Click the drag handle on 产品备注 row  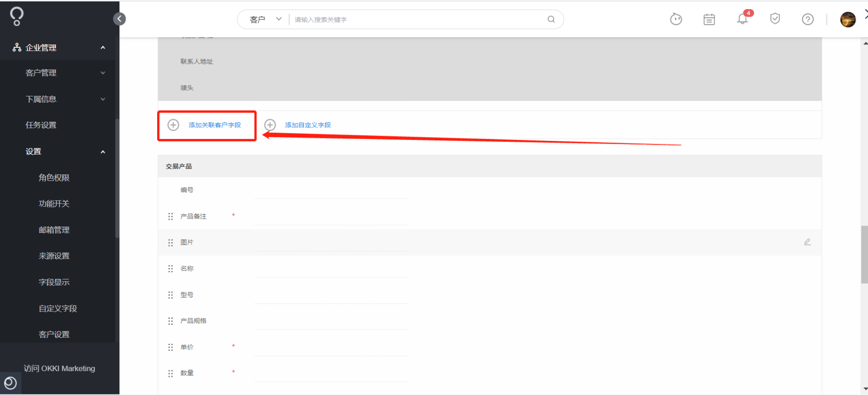171,216
